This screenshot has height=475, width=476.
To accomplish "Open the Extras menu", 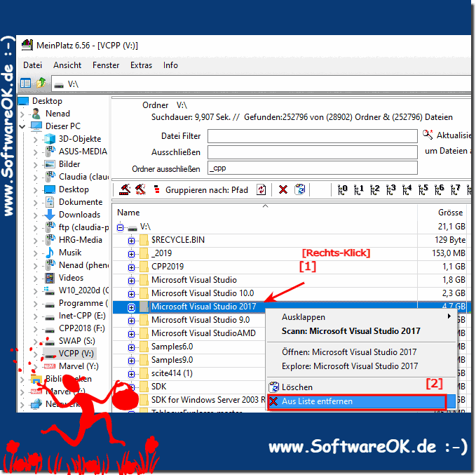I will click(x=141, y=65).
